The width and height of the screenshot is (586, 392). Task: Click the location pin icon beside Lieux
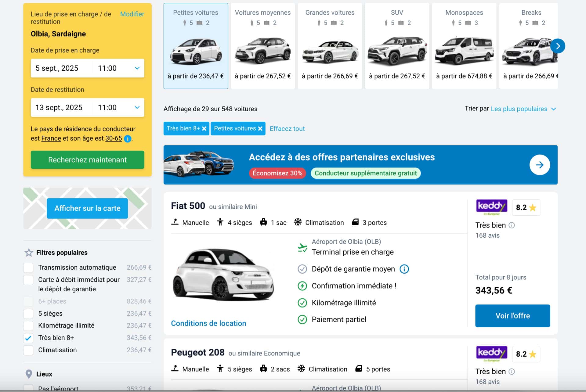(29, 374)
